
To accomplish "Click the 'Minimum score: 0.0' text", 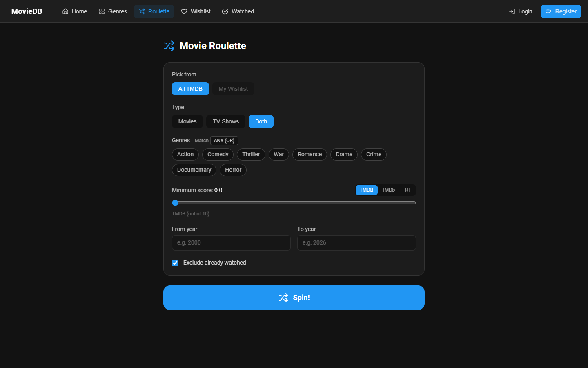I will tap(197, 190).
